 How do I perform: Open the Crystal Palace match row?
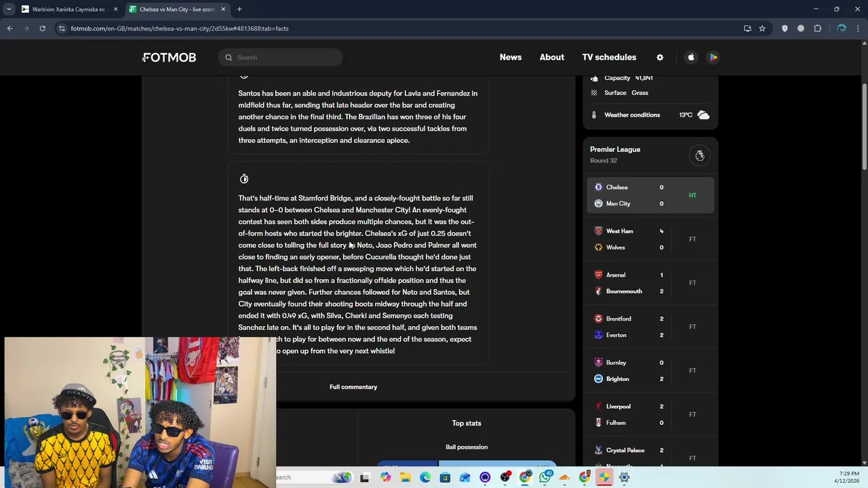pyautogui.click(x=650, y=454)
